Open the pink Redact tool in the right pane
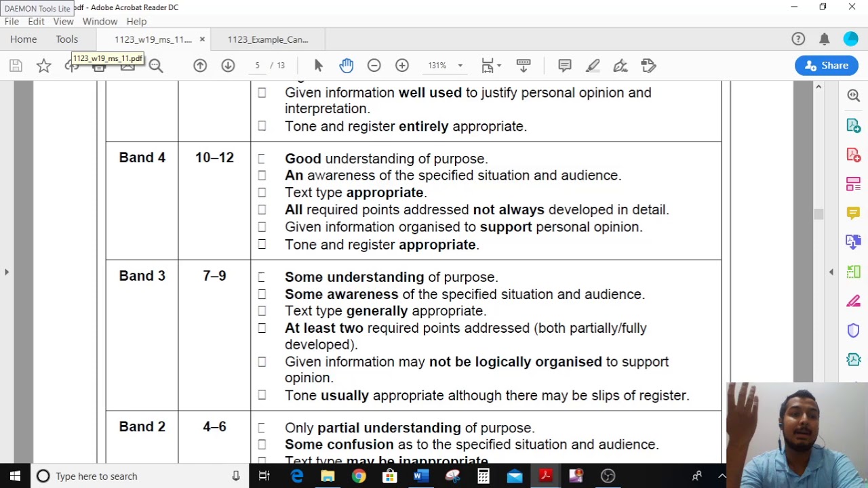Viewport: 868px width, 488px height. click(x=854, y=301)
